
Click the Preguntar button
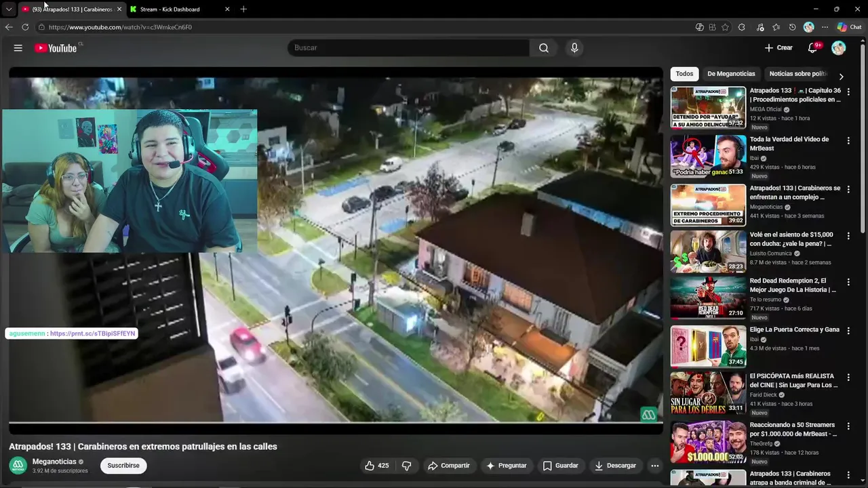click(506, 466)
